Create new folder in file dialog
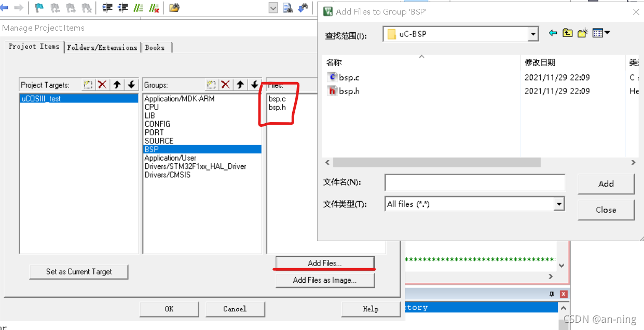This screenshot has width=644, height=330. 583,33
